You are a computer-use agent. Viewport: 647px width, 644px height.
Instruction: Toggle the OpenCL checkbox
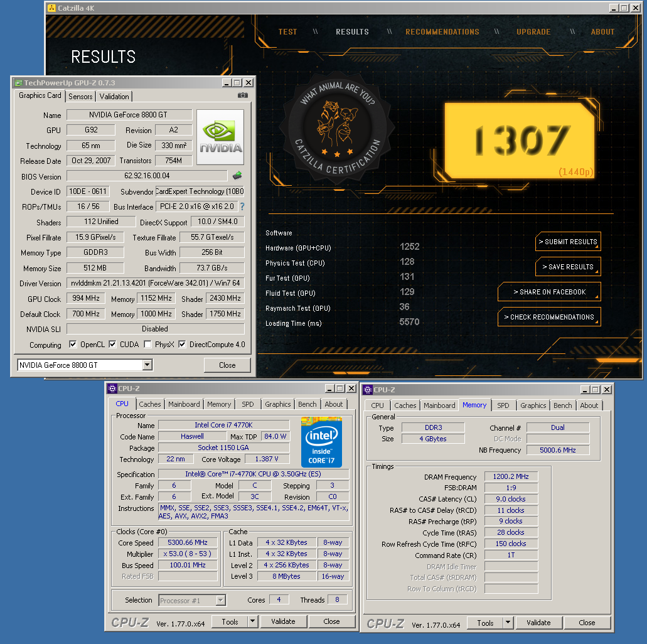(73, 345)
